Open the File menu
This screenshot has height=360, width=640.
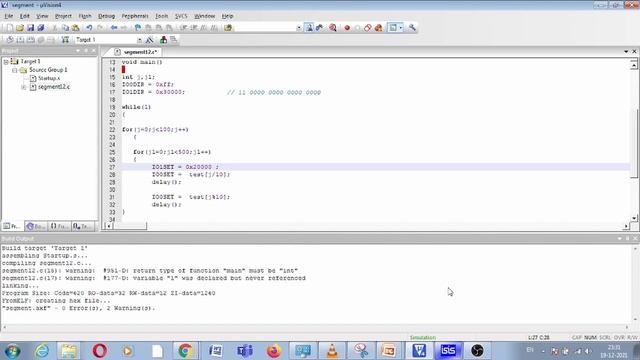(9, 16)
